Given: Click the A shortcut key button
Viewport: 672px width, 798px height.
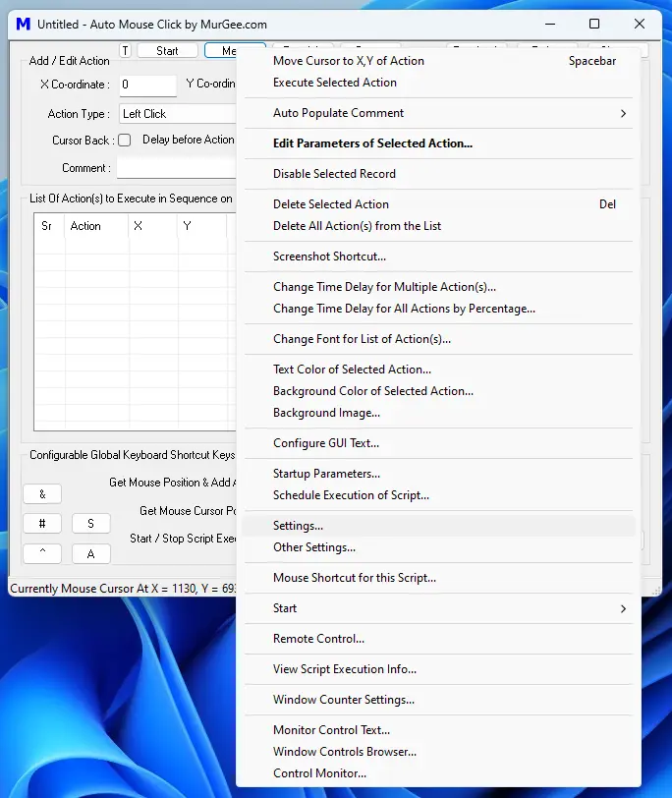Looking at the screenshot, I should point(91,553).
